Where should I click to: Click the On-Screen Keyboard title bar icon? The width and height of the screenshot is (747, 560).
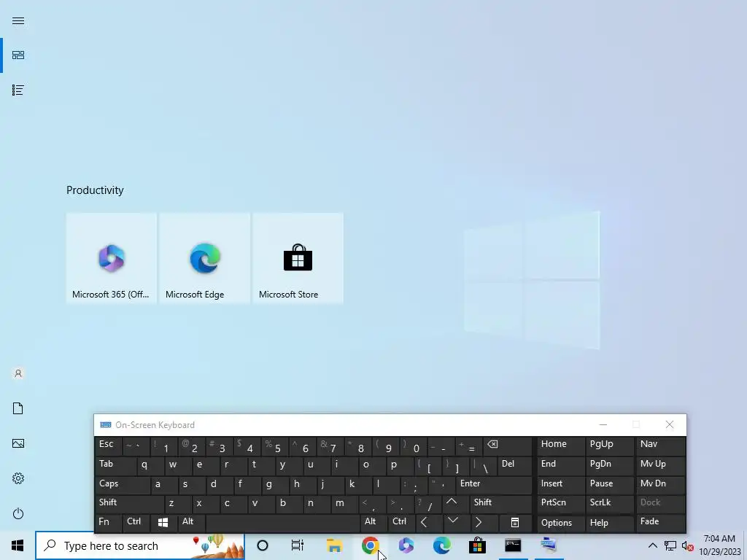point(106,425)
